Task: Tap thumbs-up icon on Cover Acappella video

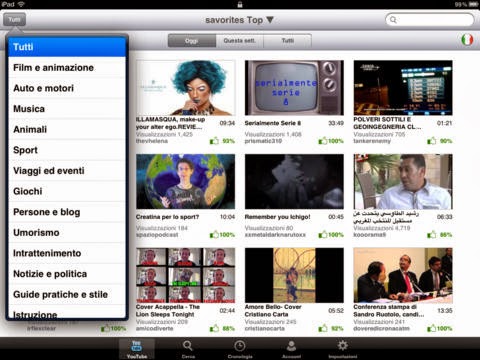Action: pos(214,328)
